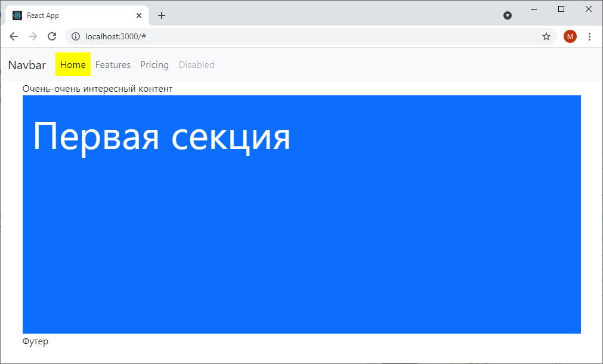Open the Chrome three-dot menu
Image resolution: width=603 pixels, height=364 pixels.
pos(589,36)
